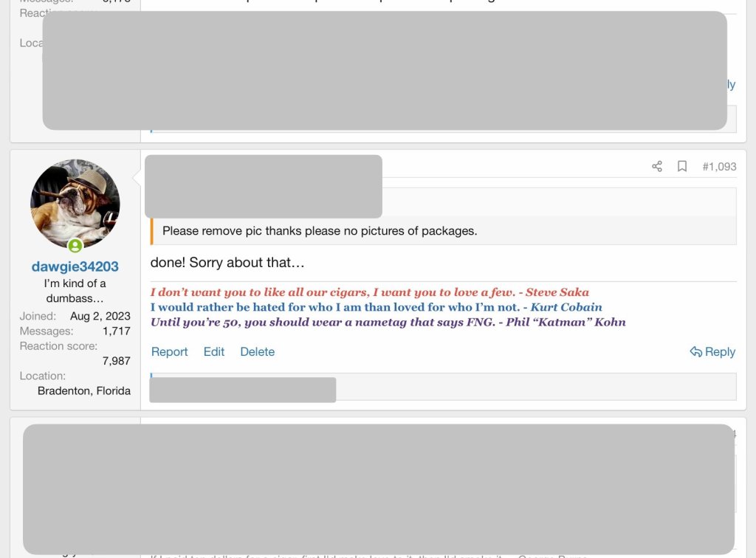Report dawgie34203's post

(169, 352)
